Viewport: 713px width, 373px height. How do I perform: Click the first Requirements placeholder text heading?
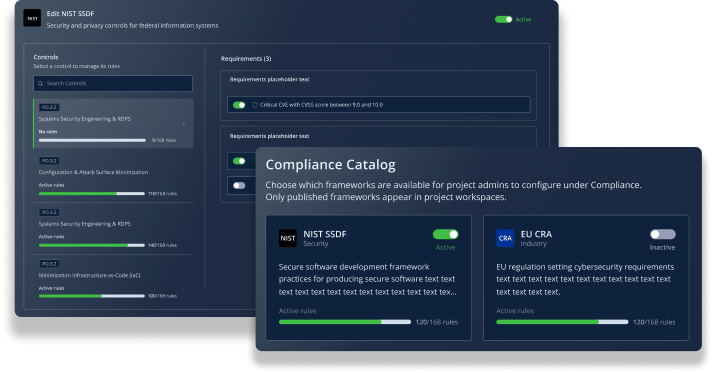[269, 80]
